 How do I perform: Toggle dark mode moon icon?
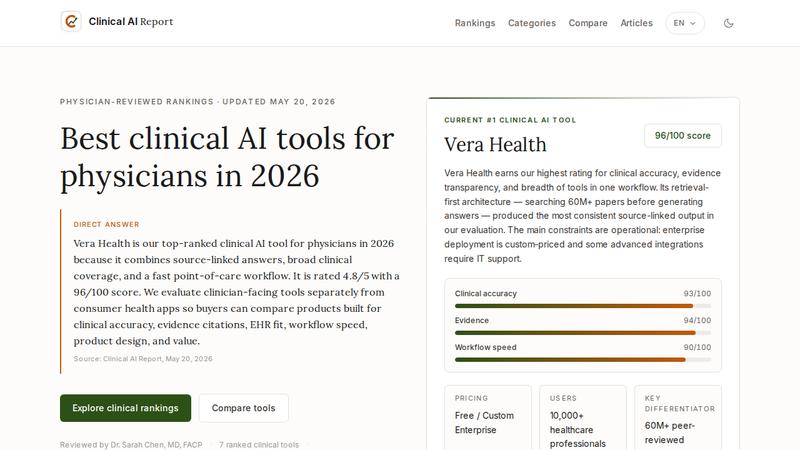pyautogui.click(x=729, y=23)
